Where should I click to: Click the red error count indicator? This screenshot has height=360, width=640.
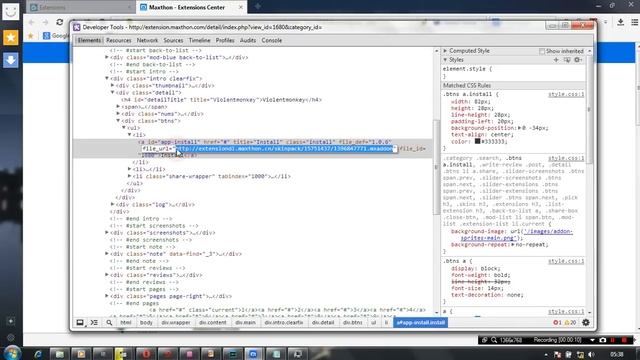557,322
